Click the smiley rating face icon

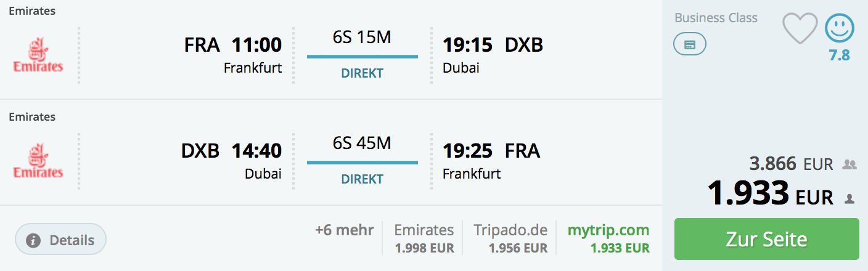click(x=840, y=28)
